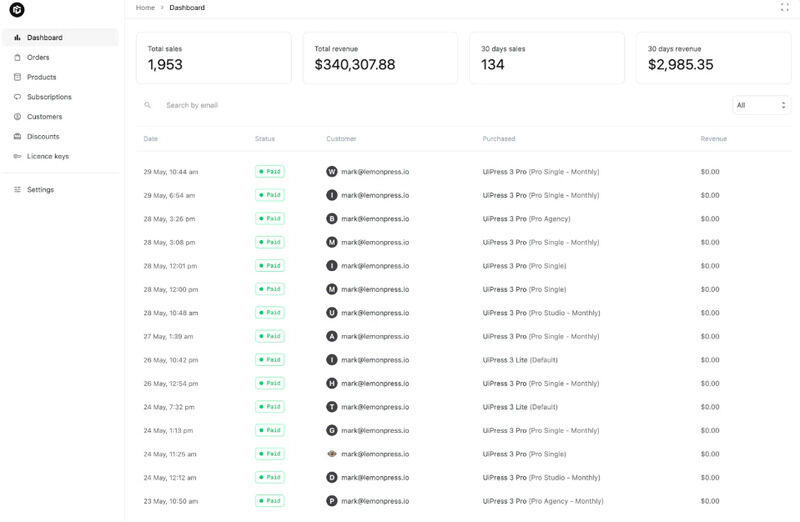Click the $0.00 revenue on the 24 May 12:12 am order

point(710,478)
